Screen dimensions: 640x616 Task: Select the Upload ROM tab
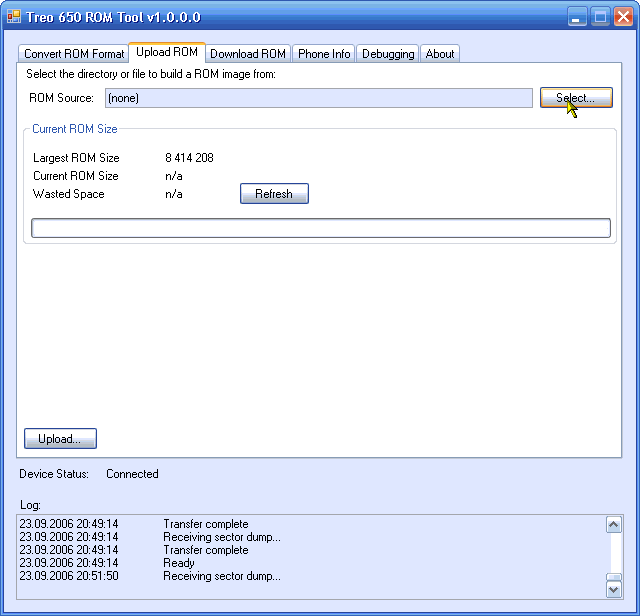pos(167,52)
